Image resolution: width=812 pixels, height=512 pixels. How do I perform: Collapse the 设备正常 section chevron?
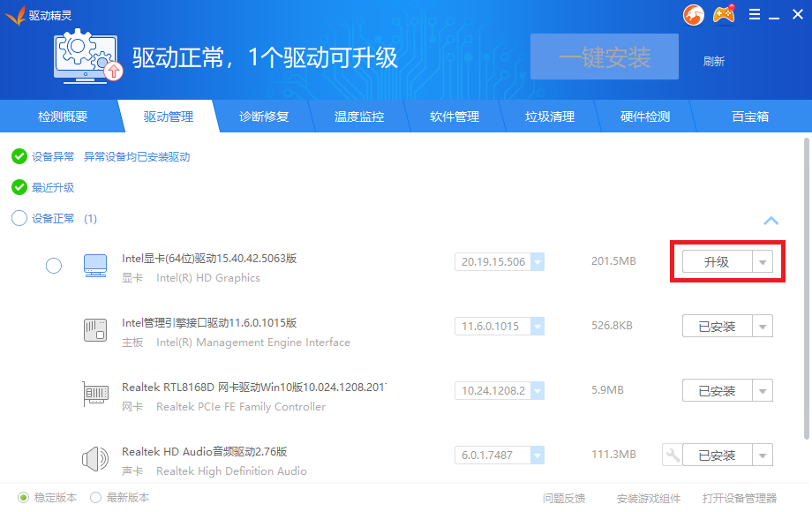[x=771, y=221]
